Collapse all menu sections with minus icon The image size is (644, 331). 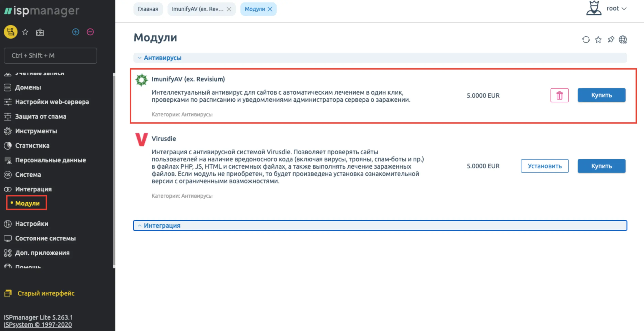point(90,32)
